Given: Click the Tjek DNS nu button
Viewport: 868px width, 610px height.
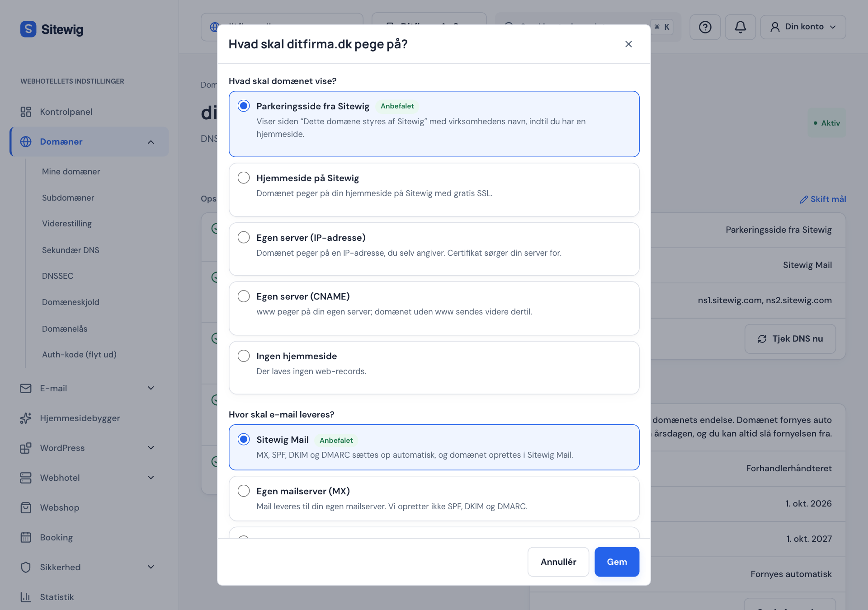Looking at the screenshot, I should pyautogui.click(x=790, y=339).
